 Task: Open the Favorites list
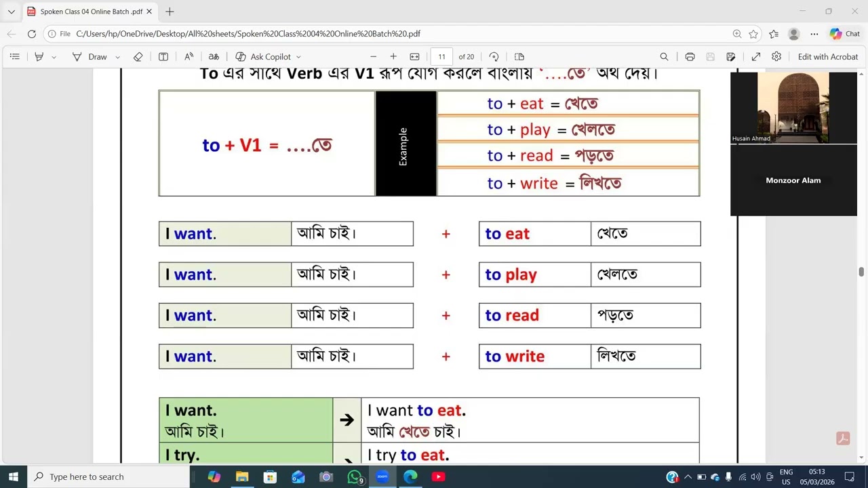774,34
